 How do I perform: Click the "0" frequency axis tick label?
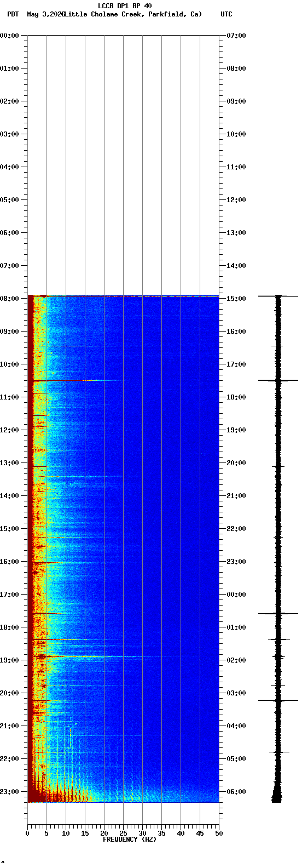pyautogui.click(x=27, y=834)
